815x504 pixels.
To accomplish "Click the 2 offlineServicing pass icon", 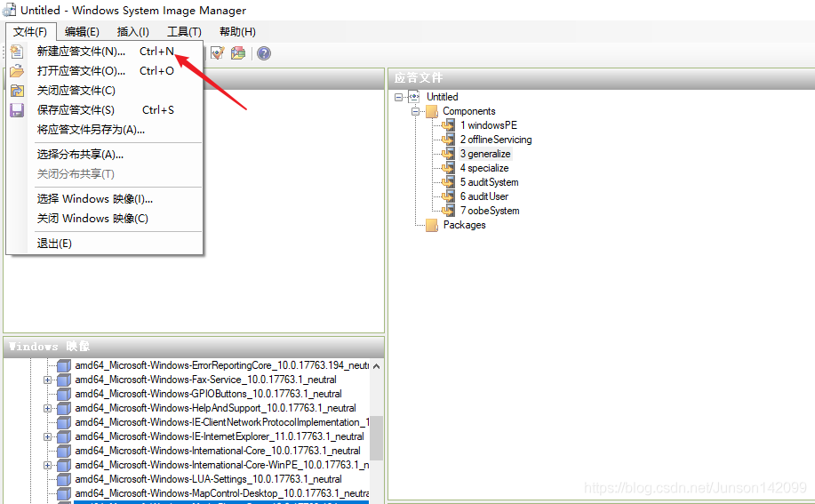I will pyautogui.click(x=449, y=140).
